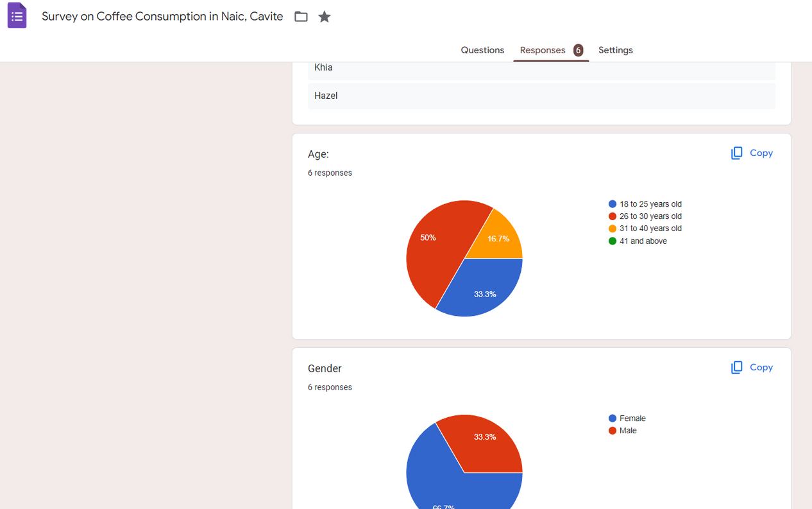Star this survey form

(x=325, y=17)
